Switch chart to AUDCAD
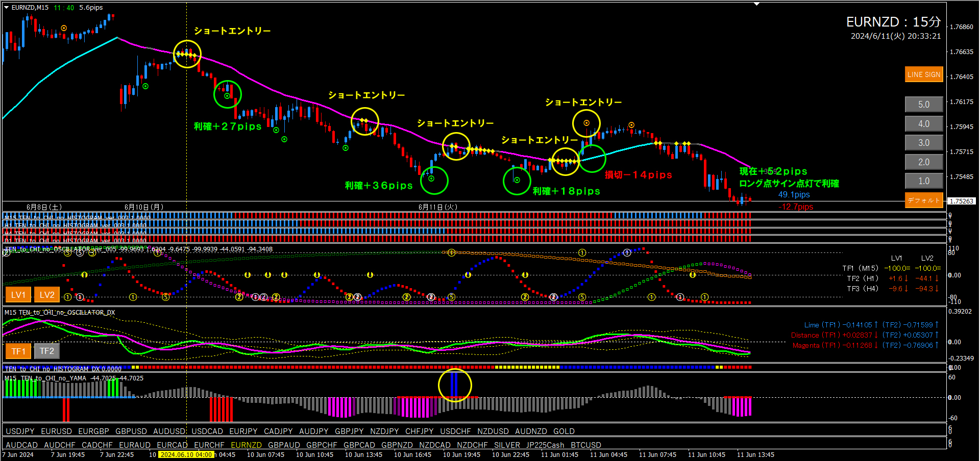The image size is (980, 461). pos(21,445)
